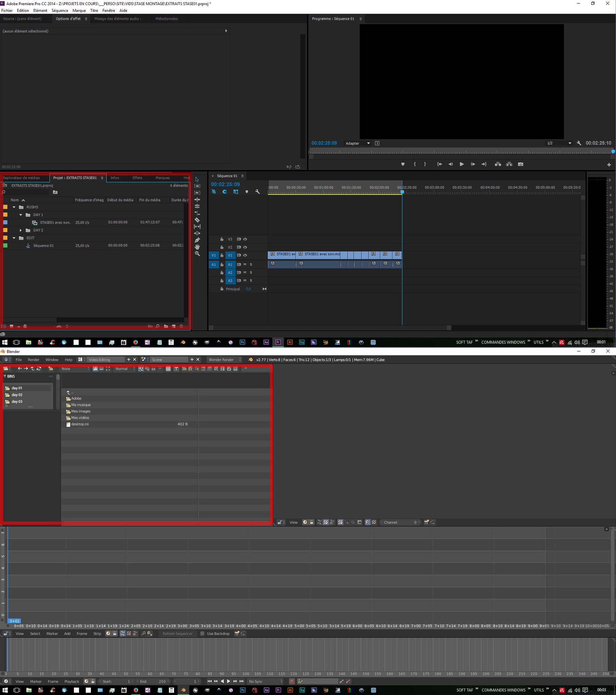
Task: Click the Refresh Sequencer button
Action: pos(177,634)
